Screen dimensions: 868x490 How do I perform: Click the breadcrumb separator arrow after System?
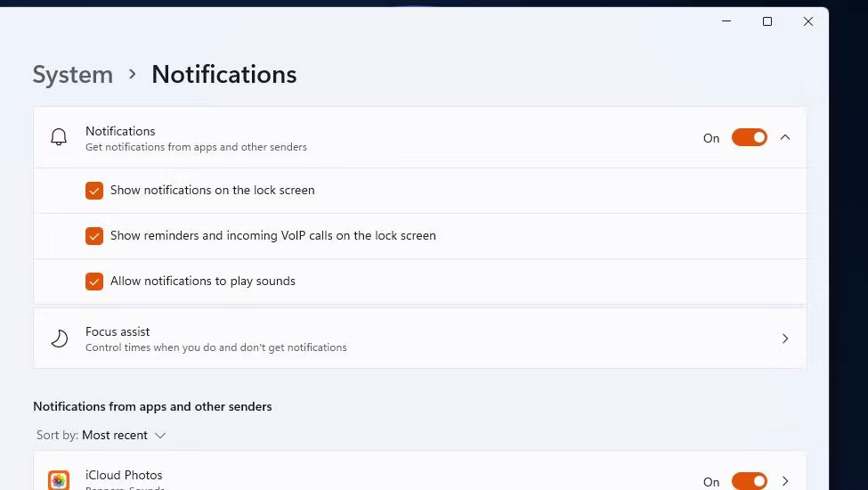coord(133,75)
